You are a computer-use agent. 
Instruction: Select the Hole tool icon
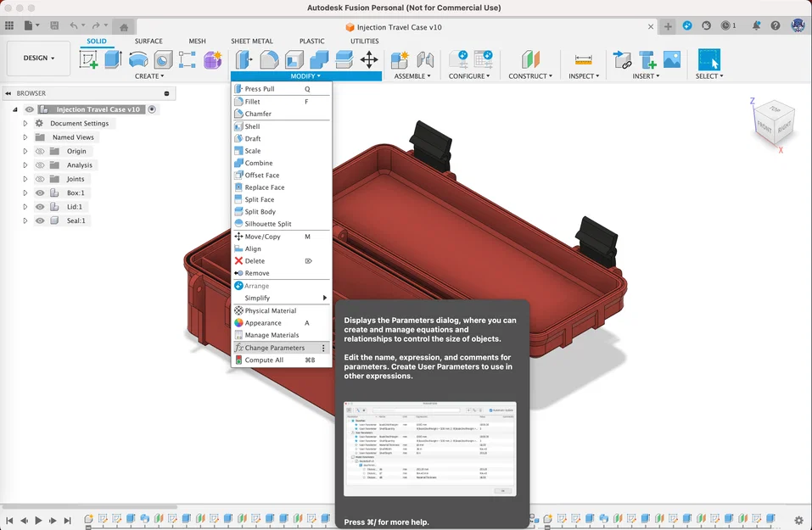click(163, 59)
